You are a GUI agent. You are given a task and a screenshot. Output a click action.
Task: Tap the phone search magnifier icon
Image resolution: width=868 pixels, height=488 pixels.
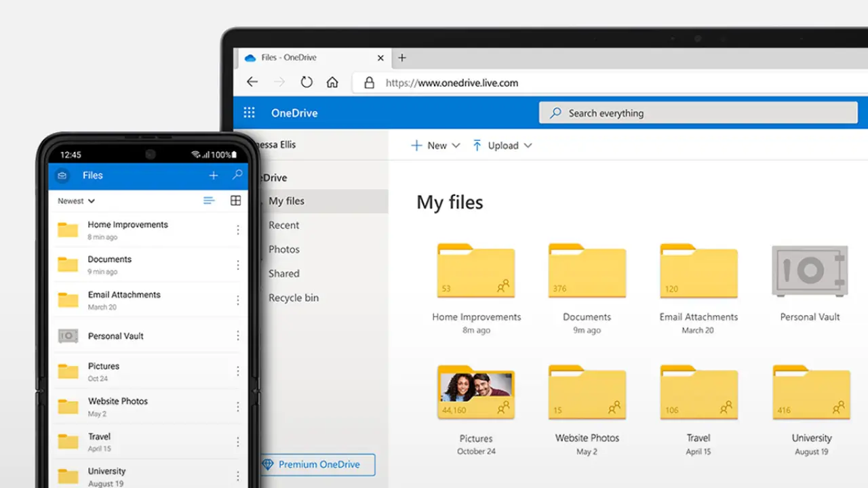click(237, 175)
